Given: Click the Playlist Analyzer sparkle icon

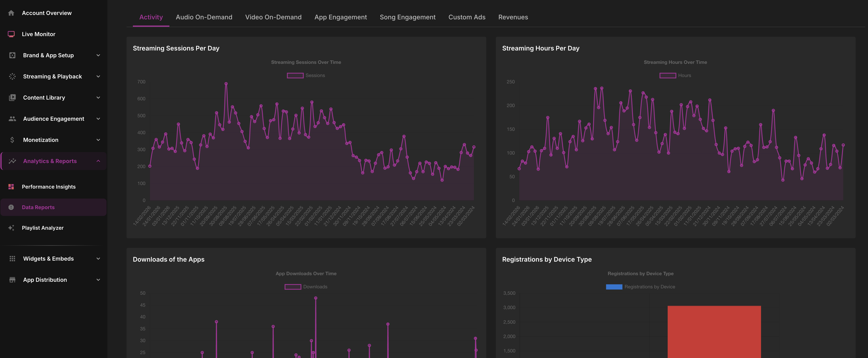Looking at the screenshot, I should pos(11,228).
